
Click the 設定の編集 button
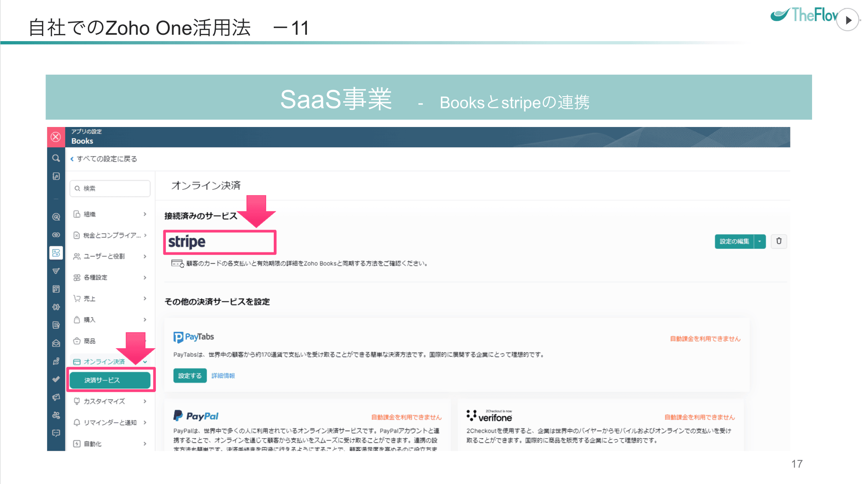(734, 241)
